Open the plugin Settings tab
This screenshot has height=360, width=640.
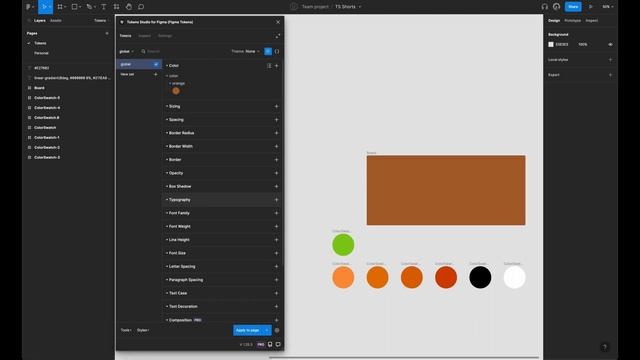(x=165, y=36)
